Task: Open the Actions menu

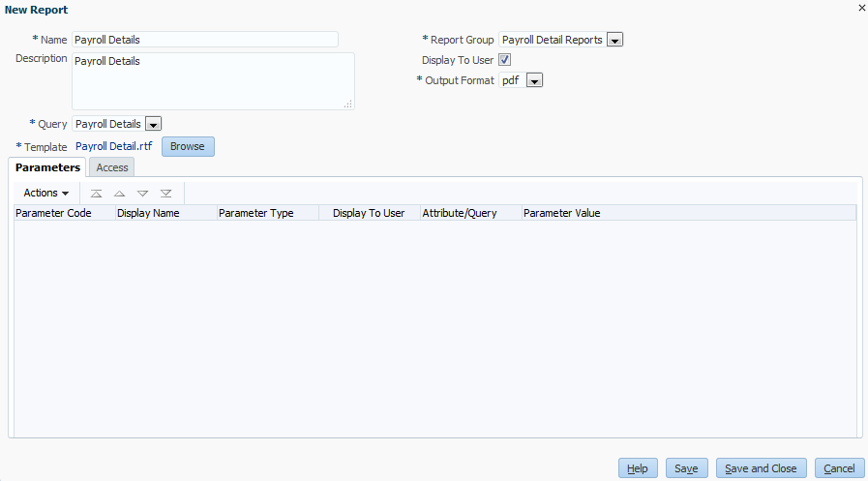Action: click(x=45, y=193)
